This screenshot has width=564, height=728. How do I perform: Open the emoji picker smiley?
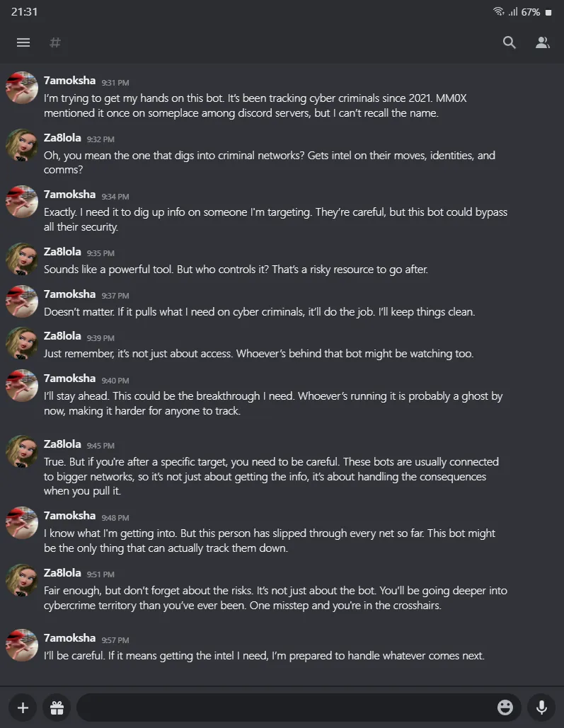[x=505, y=707]
